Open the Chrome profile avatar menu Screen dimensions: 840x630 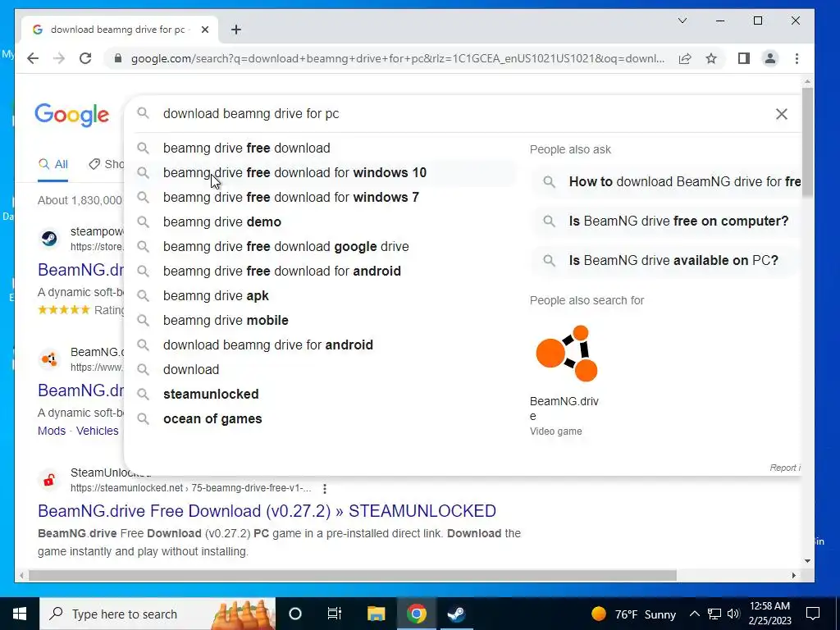[x=769, y=58]
